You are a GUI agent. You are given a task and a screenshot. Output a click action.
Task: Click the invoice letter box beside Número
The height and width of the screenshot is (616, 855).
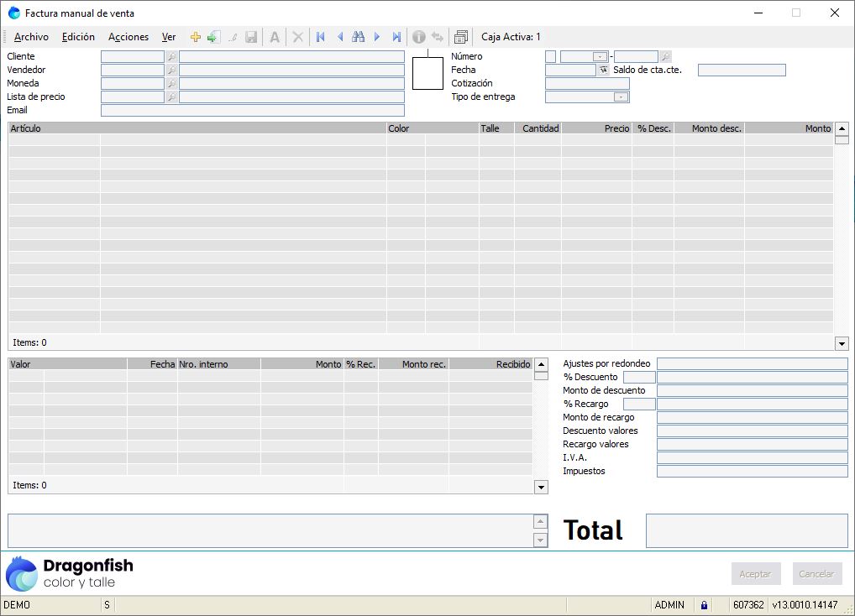[x=551, y=56]
